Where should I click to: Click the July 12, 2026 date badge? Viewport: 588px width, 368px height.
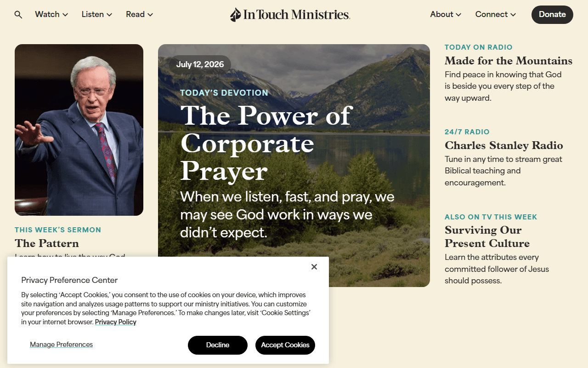(200, 64)
